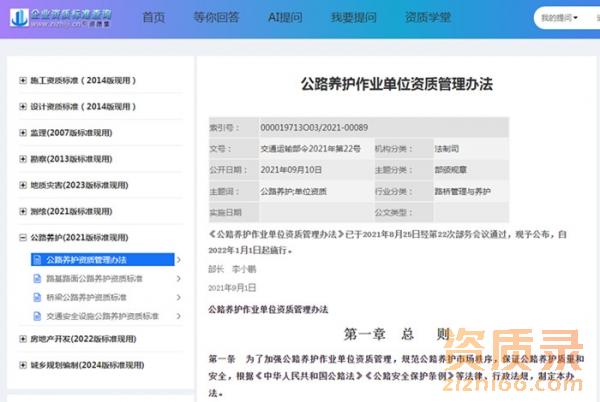Open the 我的提问 dropdown

[x=560, y=18]
